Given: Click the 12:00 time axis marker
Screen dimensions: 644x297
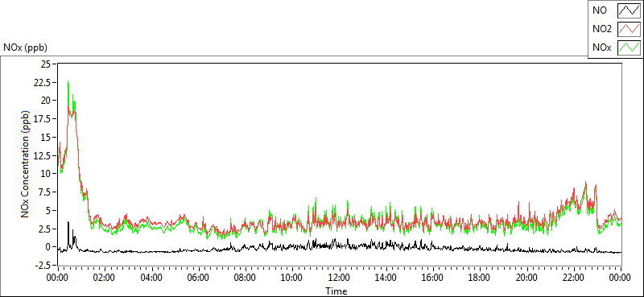Looking at the screenshot, I should click(x=339, y=278).
